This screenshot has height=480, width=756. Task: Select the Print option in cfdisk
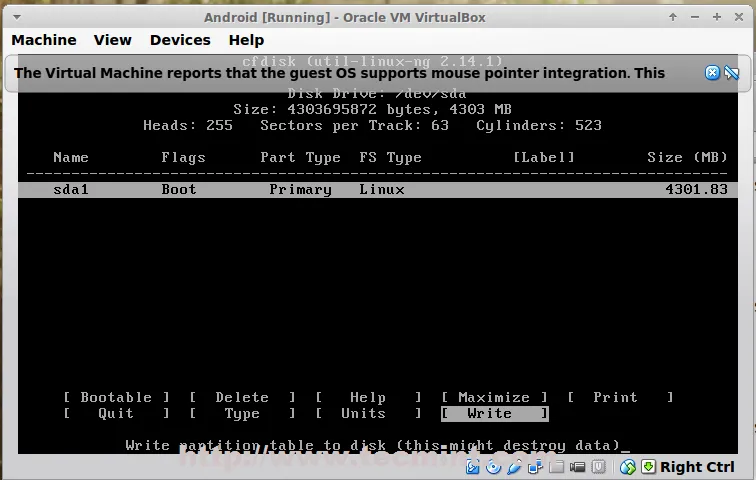[x=620, y=397]
